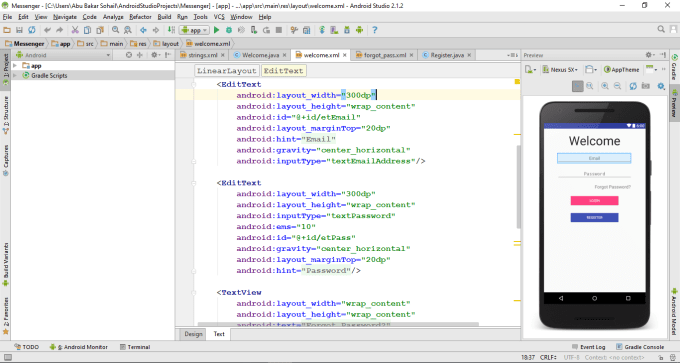Close the welcome.xml tab
The image size is (680, 363).
point(345,55)
